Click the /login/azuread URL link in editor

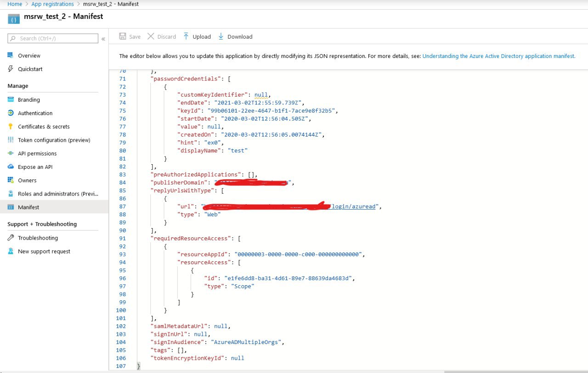click(x=354, y=207)
